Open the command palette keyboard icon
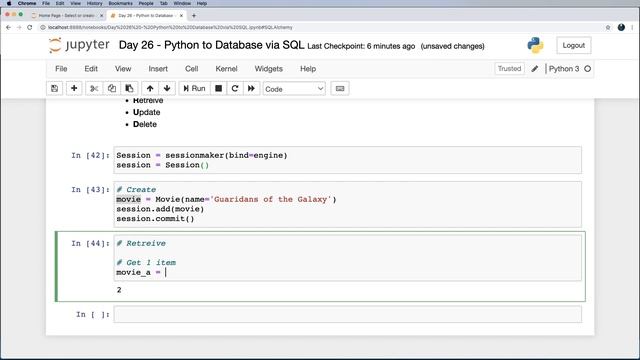The height and width of the screenshot is (360, 640). pyautogui.click(x=340, y=89)
